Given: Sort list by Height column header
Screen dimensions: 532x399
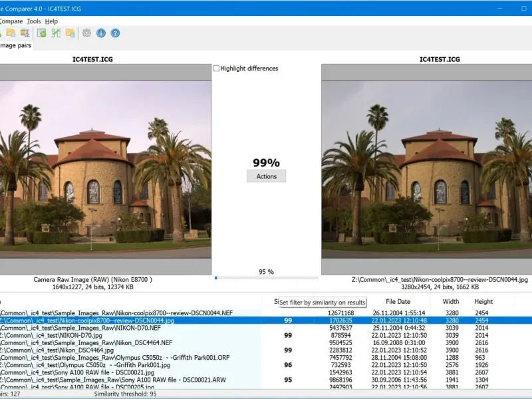Looking at the screenshot, I should coord(483,301).
